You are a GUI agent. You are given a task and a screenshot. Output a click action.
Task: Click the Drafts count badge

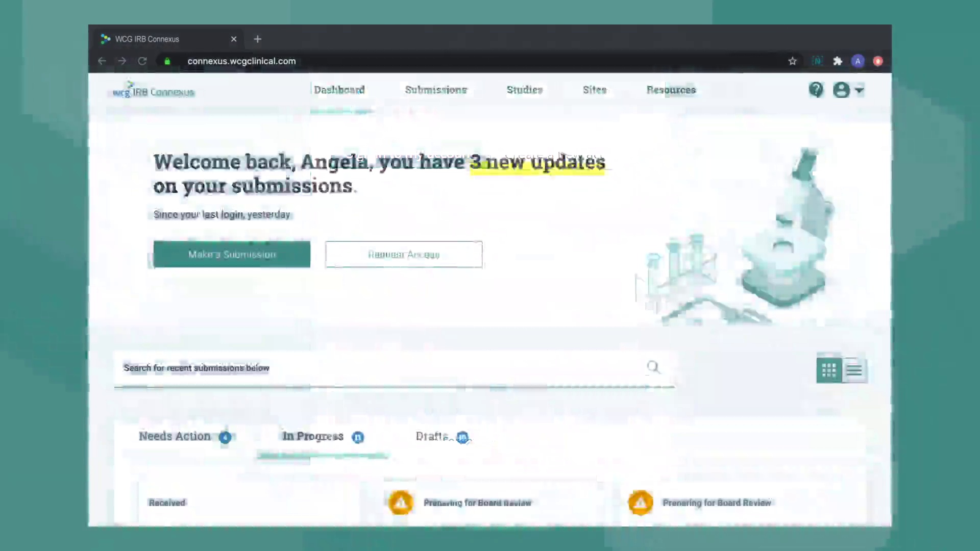click(x=462, y=437)
